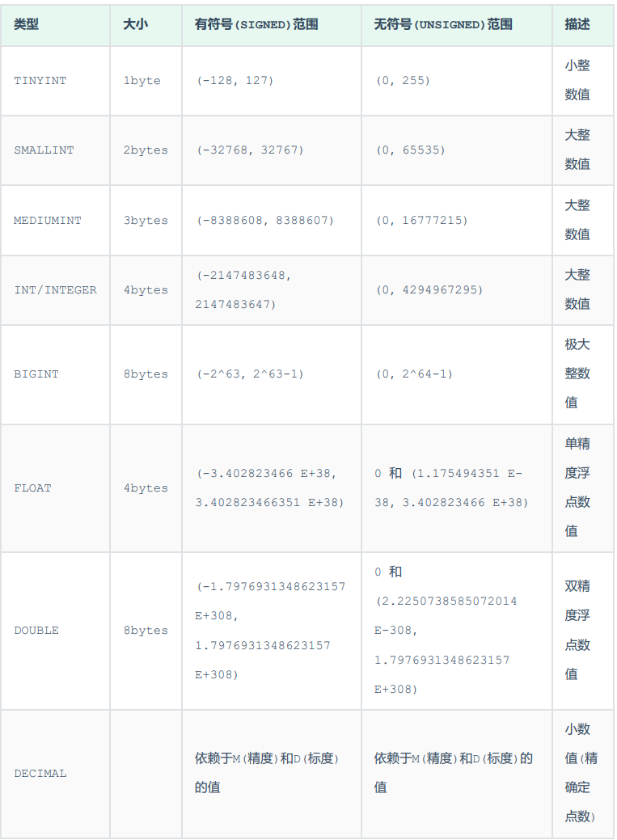617x840 pixels.
Task: Select the SMALLINT type cell
Action: (44, 150)
